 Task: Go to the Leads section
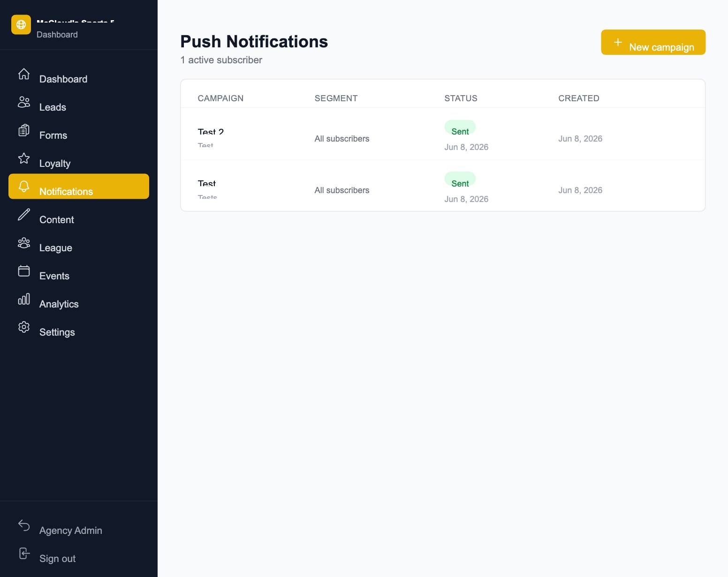click(79, 102)
